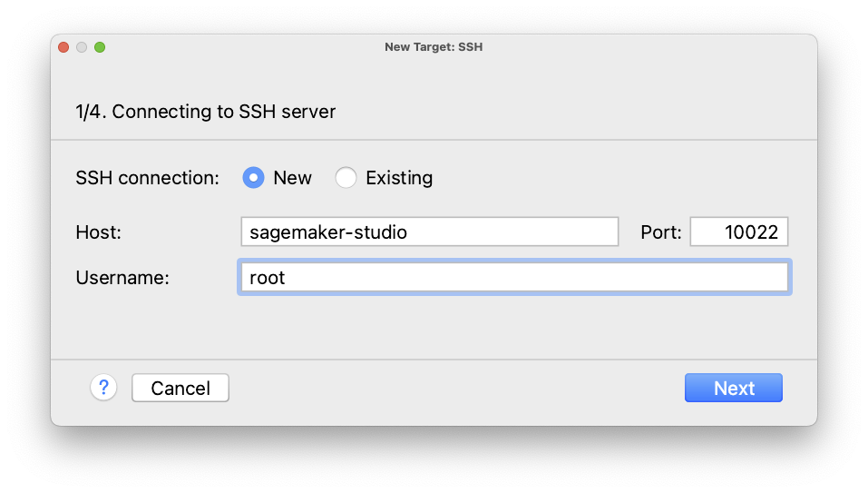Click the 'SSH connection:' label
868x493 pixels.
point(147,178)
